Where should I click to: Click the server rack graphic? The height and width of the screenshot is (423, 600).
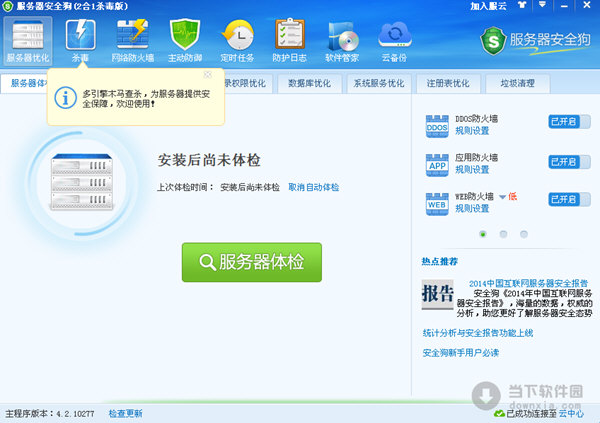(82, 182)
